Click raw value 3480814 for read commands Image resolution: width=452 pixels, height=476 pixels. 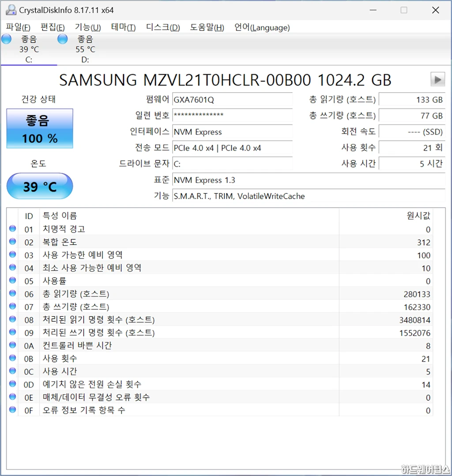[414, 320]
